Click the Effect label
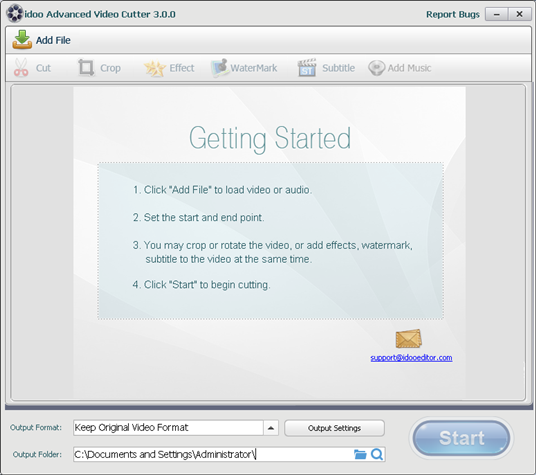The image size is (536, 475). pyautogui.click(x=182, y=68)
